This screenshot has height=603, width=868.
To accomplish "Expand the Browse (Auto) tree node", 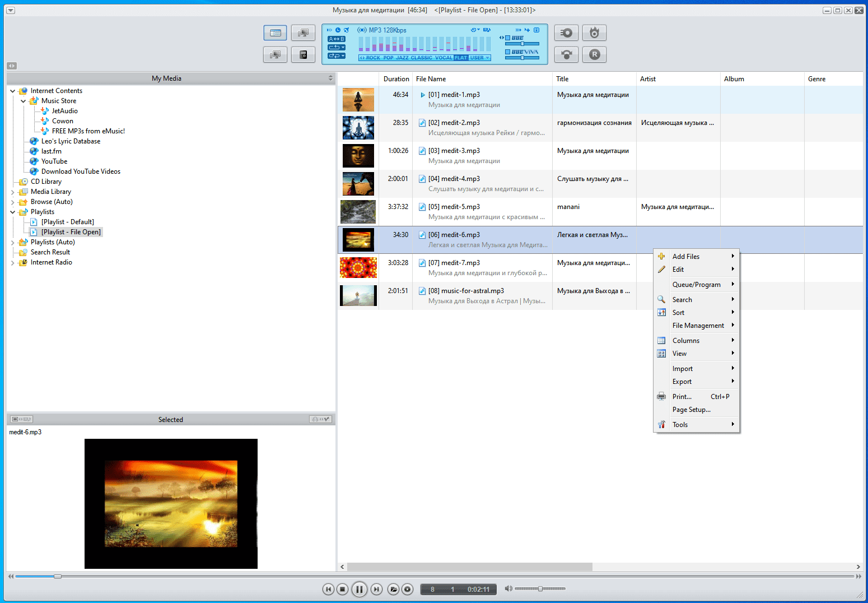I will (13, 202).
